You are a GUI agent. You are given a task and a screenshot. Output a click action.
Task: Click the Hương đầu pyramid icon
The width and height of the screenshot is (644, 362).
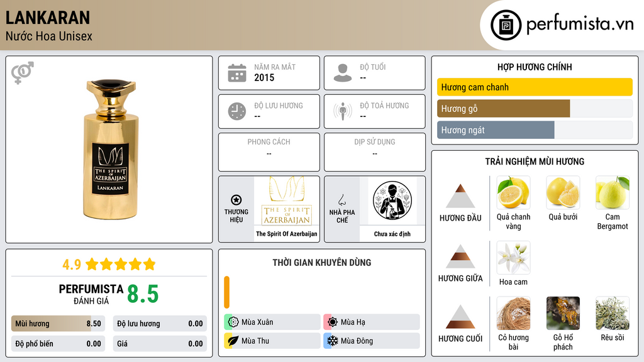tap(460, 196)
